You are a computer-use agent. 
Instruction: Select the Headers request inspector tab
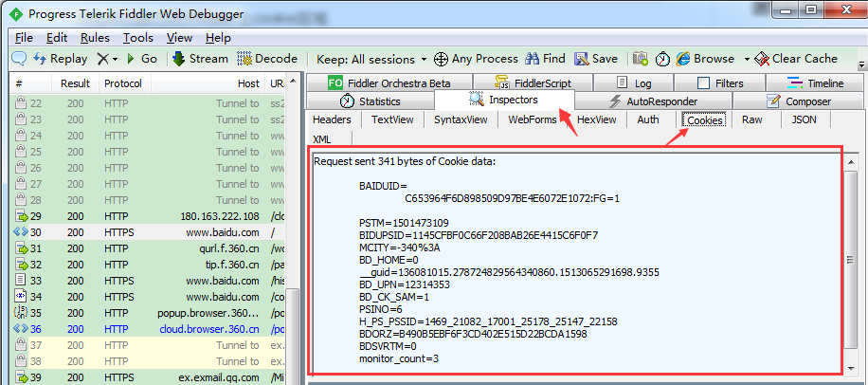point(333,119)
